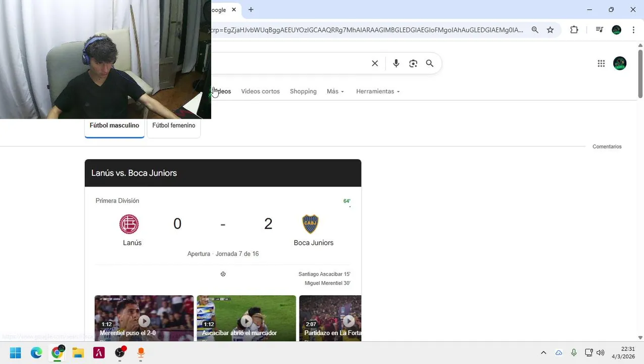Open the media control icon in toolbar
Screen dimensions: 644x364
pos(599,30)
